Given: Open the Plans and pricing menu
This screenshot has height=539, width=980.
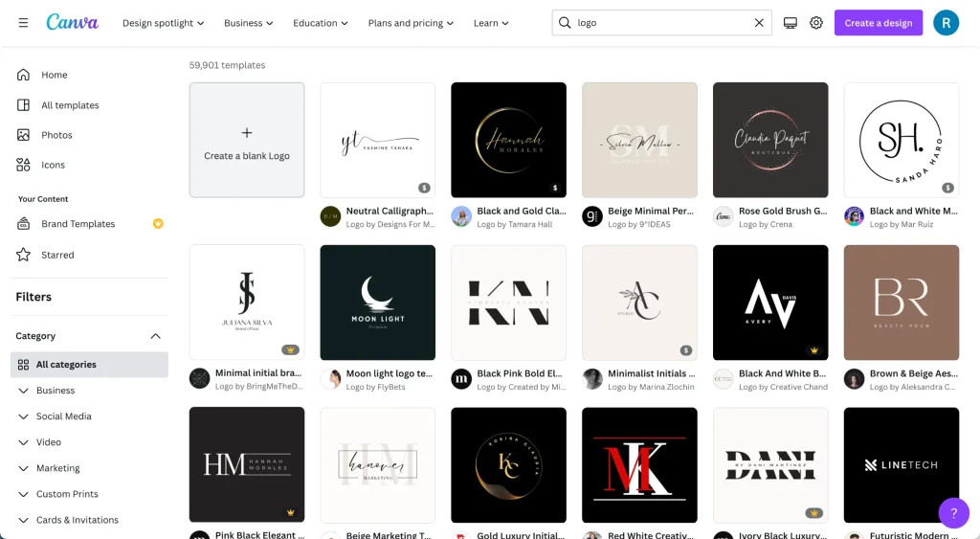Looking at the screenshot, I should 412,23.
